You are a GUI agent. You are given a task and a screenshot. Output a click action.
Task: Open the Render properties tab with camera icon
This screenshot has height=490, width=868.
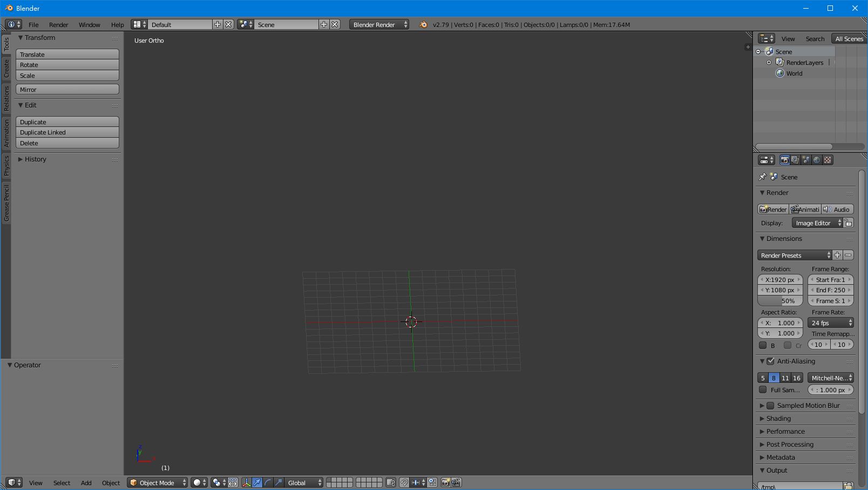click(x=784, y=160)
